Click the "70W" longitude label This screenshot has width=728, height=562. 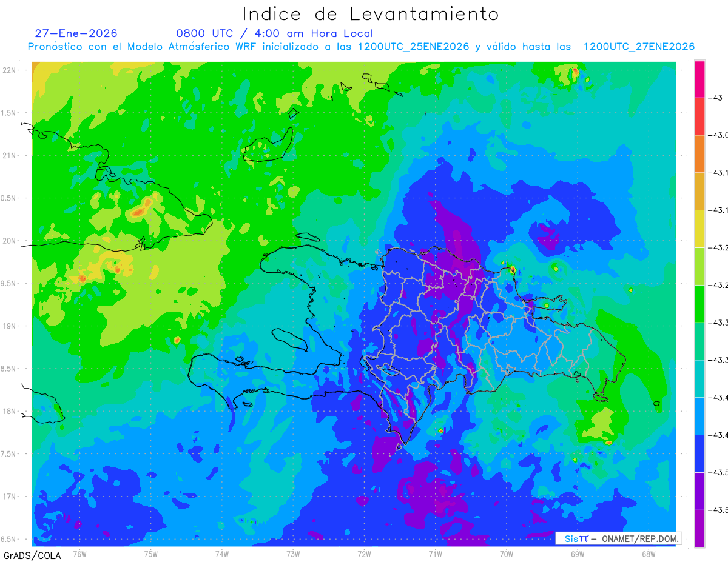pyautogui.click(x=507, y=554)
